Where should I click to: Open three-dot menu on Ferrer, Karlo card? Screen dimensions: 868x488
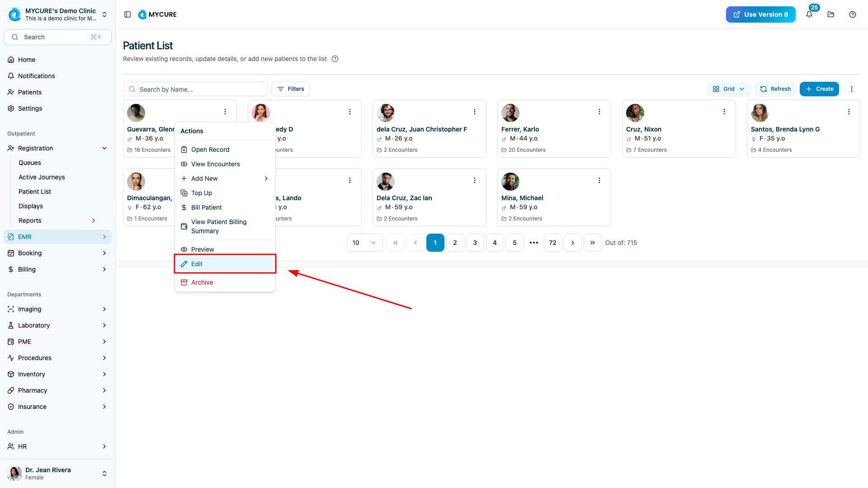tap(599, 112)
